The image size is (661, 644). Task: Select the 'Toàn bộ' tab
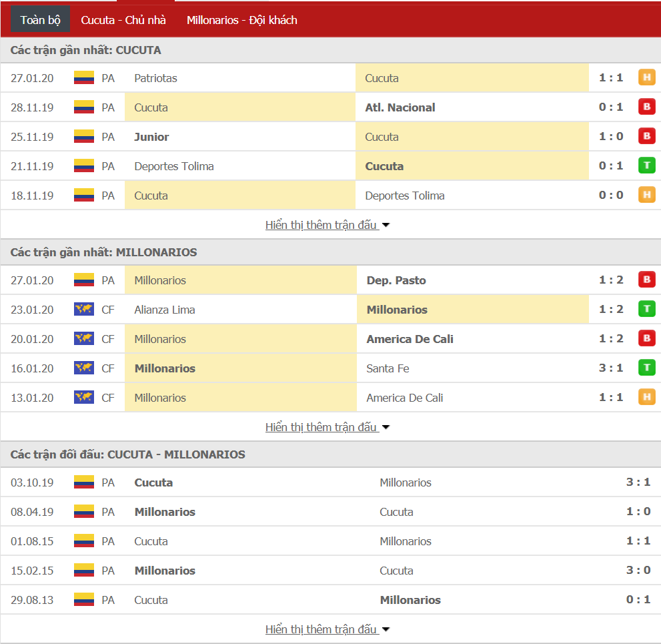(41, 20)
